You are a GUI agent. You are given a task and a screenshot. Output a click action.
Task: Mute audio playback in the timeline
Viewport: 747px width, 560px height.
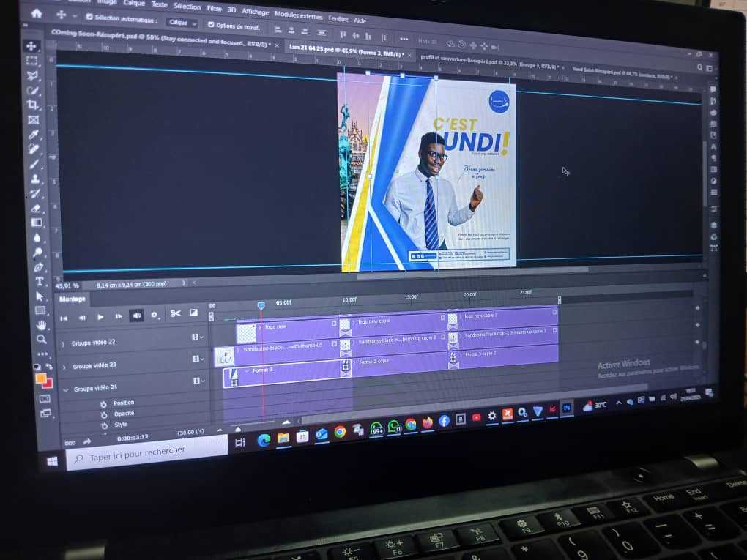pyautogui.click(x=136, y=316)
